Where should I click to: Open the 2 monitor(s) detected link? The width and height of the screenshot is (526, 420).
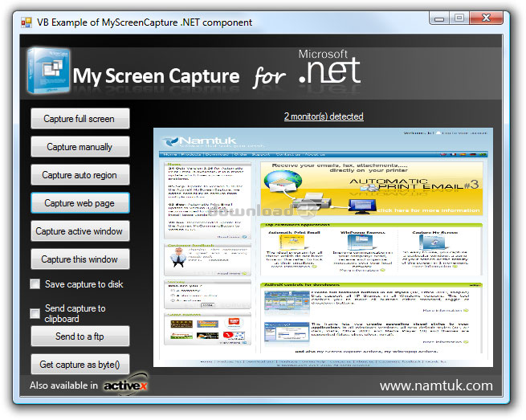[324, 116]
